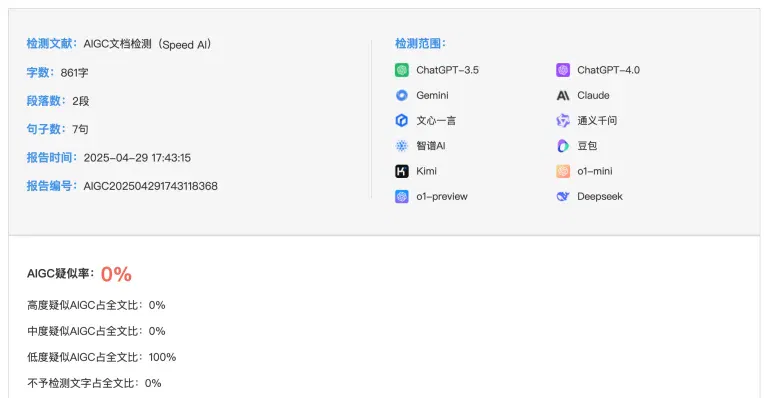Image resolution: width=770 pixels, height=398 pixels.
Task: Click the 豆包 icon
Action: [x=563, y=146]
